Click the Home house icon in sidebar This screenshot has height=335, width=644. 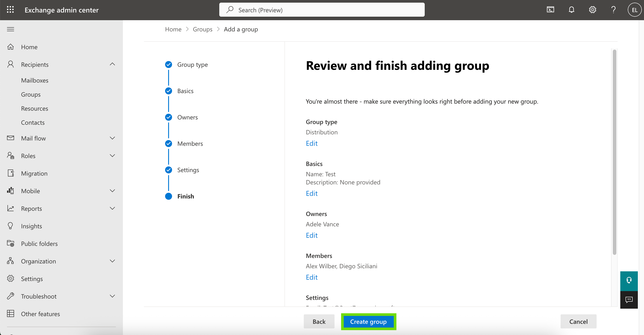[11, 47]
